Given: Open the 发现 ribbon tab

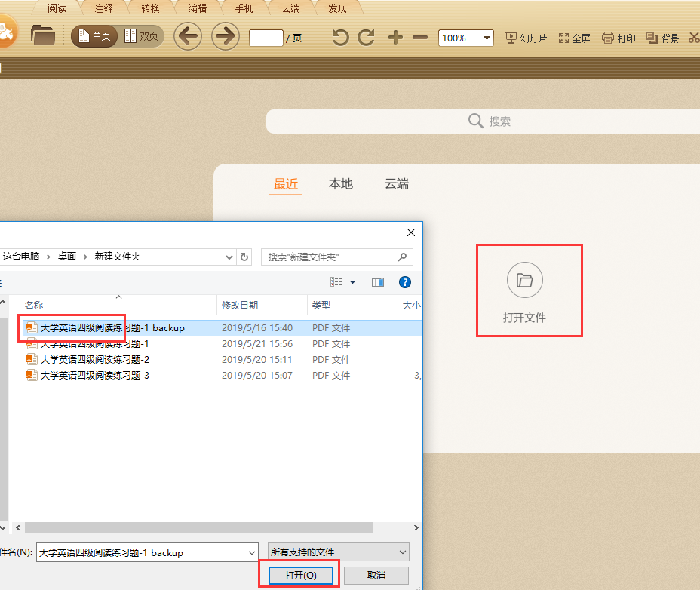Looking at the screenshot, I should point(337,8).
